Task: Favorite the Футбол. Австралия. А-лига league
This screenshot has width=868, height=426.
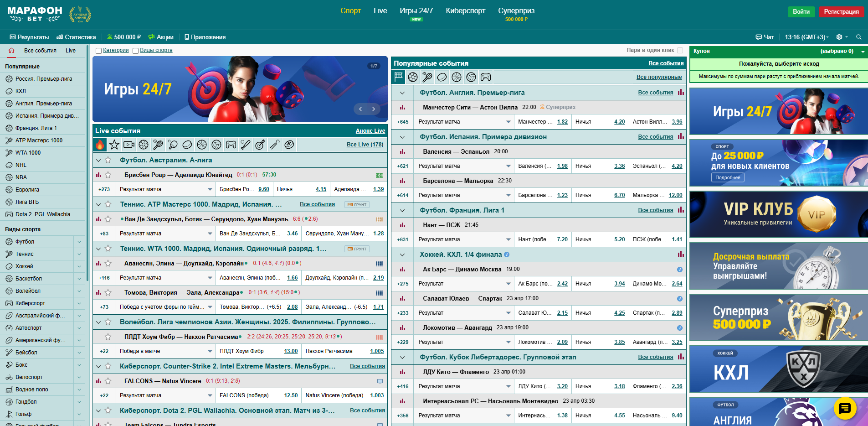Action: point(108,160)
